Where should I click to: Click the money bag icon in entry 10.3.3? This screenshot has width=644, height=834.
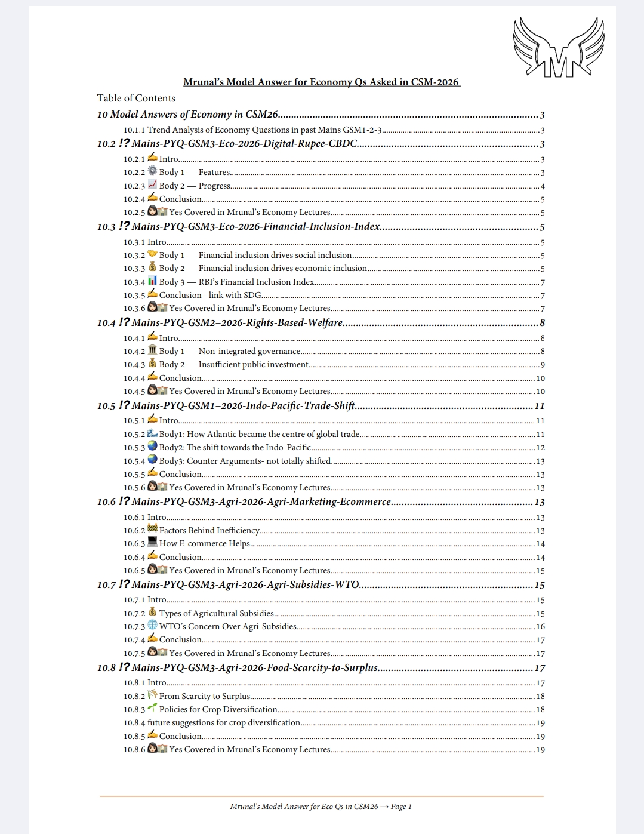(x=152, y=267)
